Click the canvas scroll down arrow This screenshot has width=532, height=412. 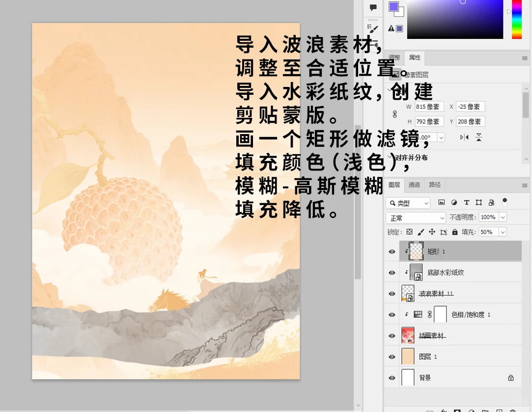click(x=358, y=405)
